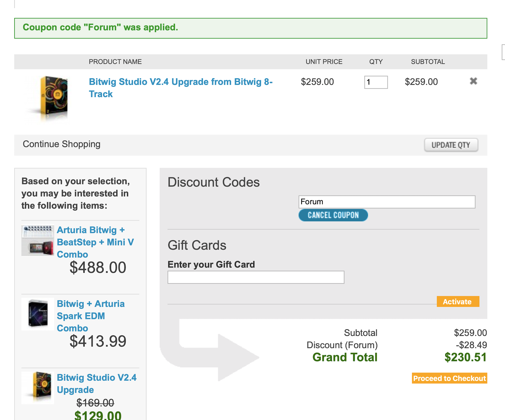Image resolution: width=505 pixels, height=420 pixels.
Task: Open Bitwig + Arturia Spark EDM Combo link
Action: click(x=90, y=316)
